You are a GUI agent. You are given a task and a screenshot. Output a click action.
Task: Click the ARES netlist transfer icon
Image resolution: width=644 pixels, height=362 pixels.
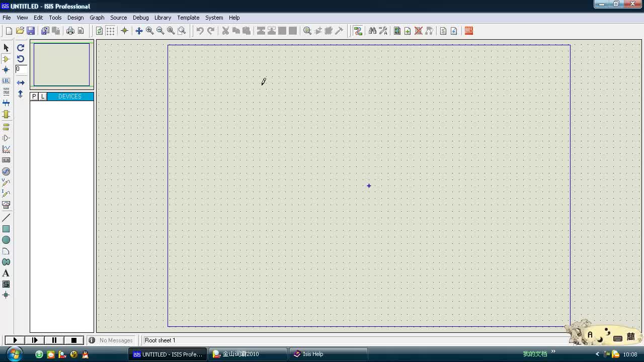(x=469, y=31)
